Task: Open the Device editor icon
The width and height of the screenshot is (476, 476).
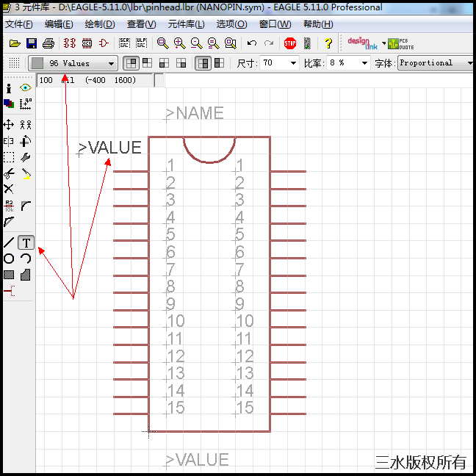Action: (x=70, y=43)
